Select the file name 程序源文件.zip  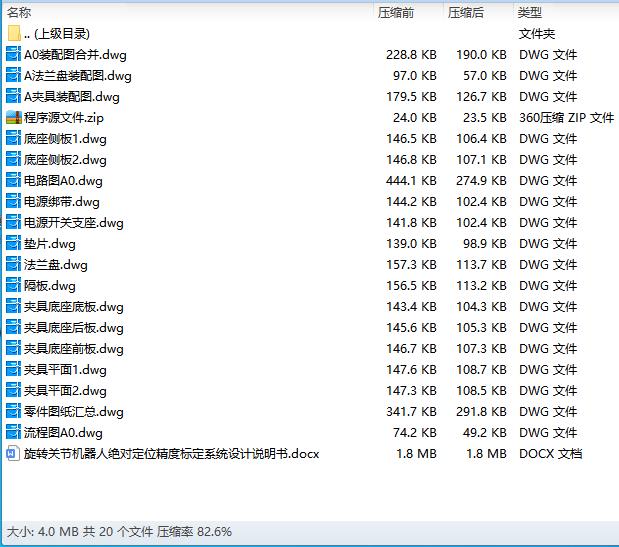pyautogui.click(x=64, y=117)
